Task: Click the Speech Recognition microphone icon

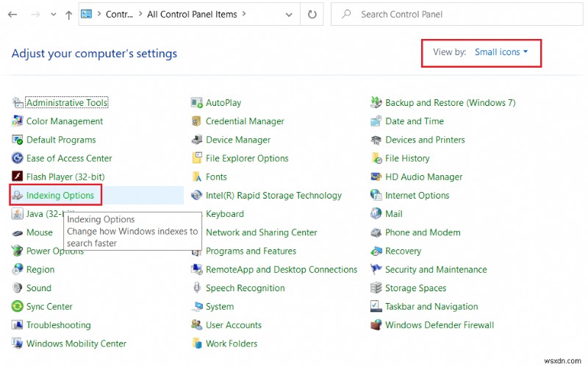Action: 197,288
